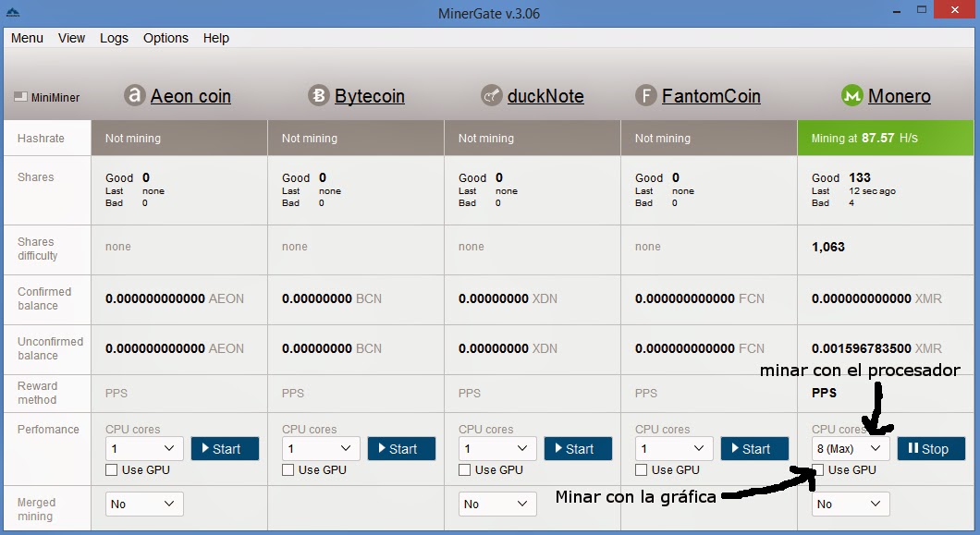
Task: Open the Options menu
Action: [x=165, y=38]
